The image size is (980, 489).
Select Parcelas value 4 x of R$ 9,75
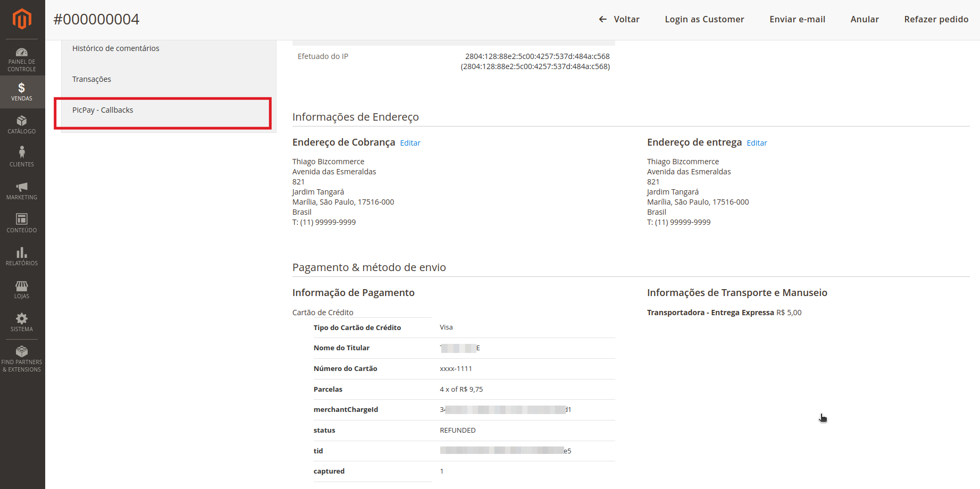point(461,389)
